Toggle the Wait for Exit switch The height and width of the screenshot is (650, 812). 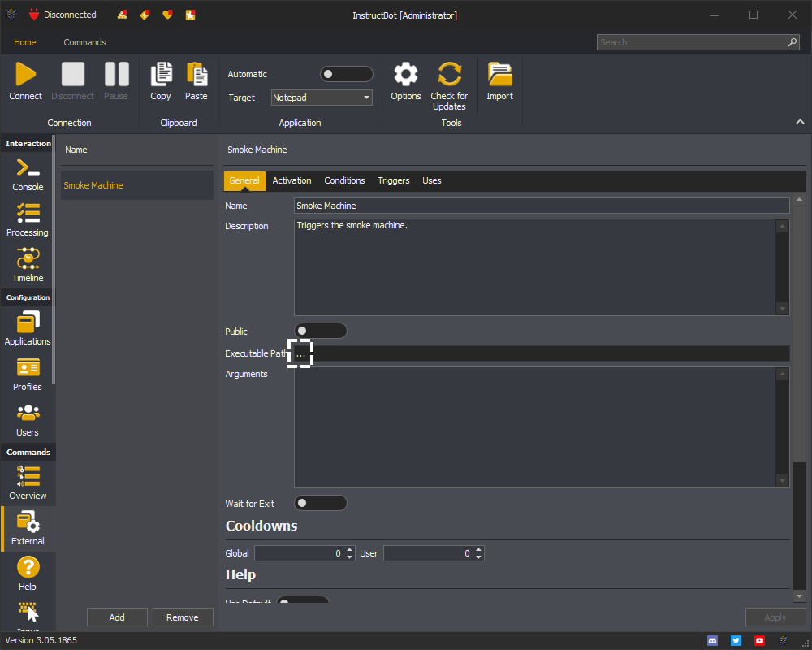click(321, 503)
